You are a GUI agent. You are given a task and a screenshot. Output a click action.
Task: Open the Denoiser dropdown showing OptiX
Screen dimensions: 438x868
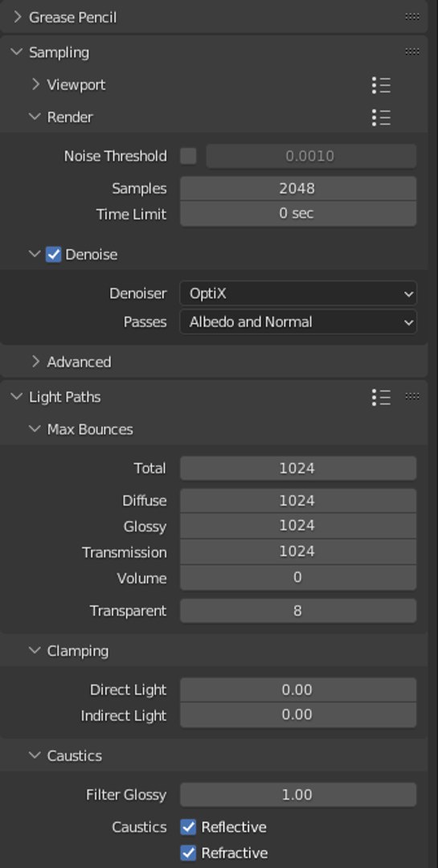tap(298, 293)
